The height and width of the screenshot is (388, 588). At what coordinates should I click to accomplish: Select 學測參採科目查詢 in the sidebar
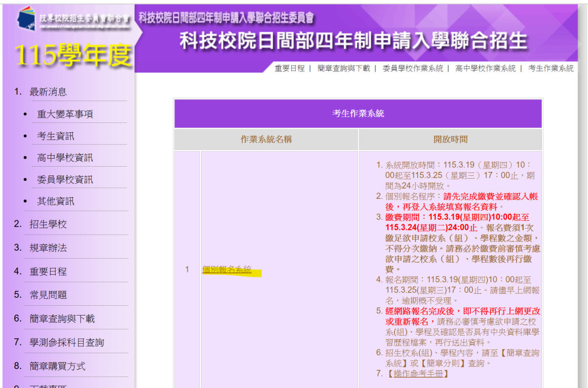pyautogui.click(x=67, y=343)
